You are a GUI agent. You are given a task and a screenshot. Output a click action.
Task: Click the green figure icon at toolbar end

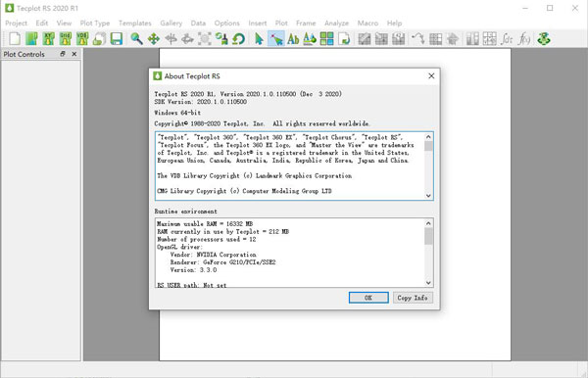(544, 38)
